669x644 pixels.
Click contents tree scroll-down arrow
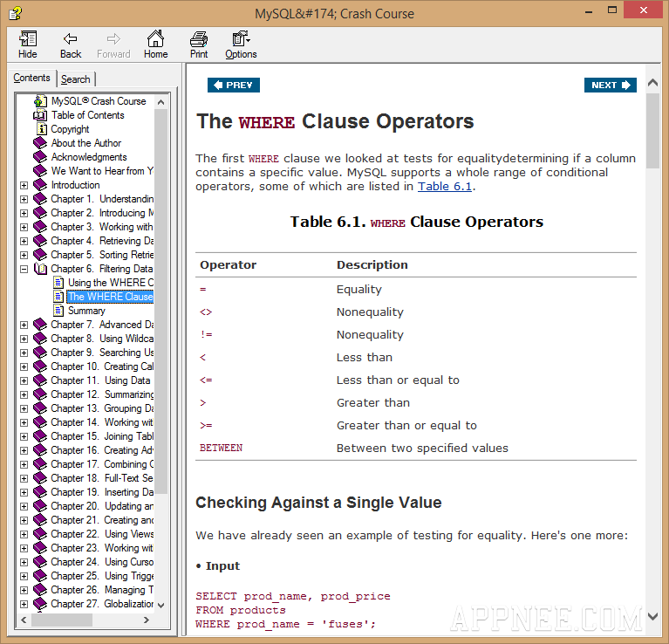pos(160,605)
